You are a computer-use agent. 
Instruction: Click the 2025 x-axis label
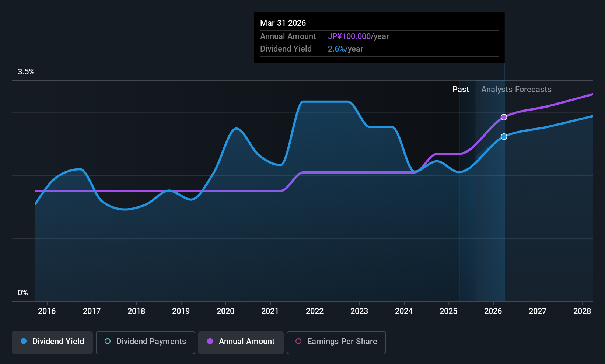(448, 311)
